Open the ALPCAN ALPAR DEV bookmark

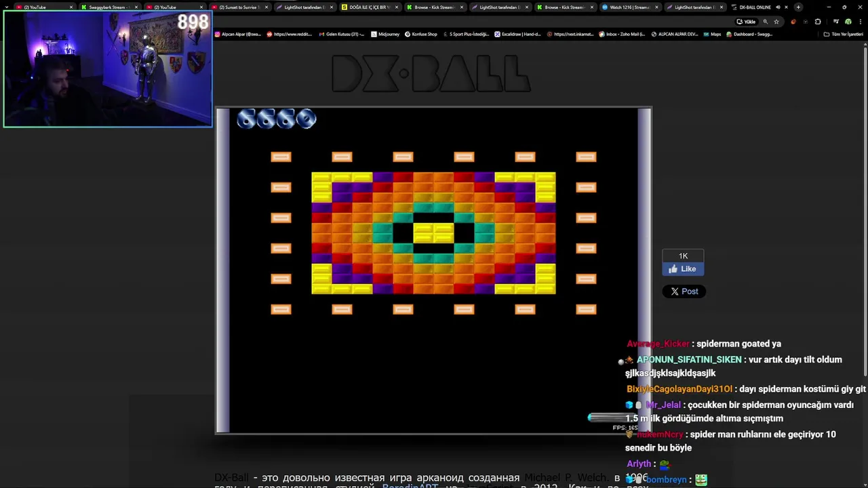pos(675,34)
